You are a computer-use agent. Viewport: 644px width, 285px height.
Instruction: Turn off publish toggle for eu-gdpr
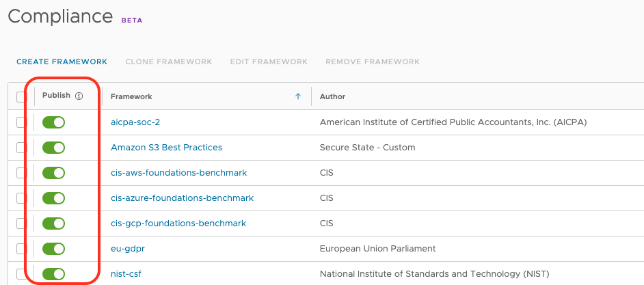[x=53, y=249]
